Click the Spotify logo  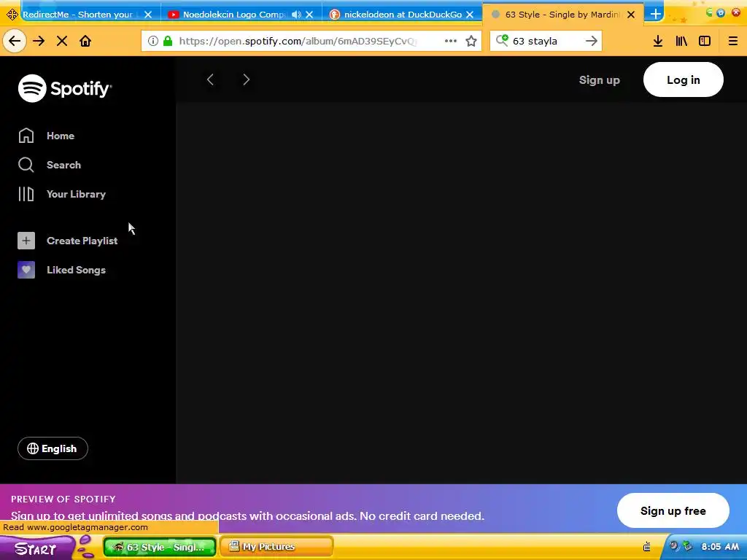point(65,88)
